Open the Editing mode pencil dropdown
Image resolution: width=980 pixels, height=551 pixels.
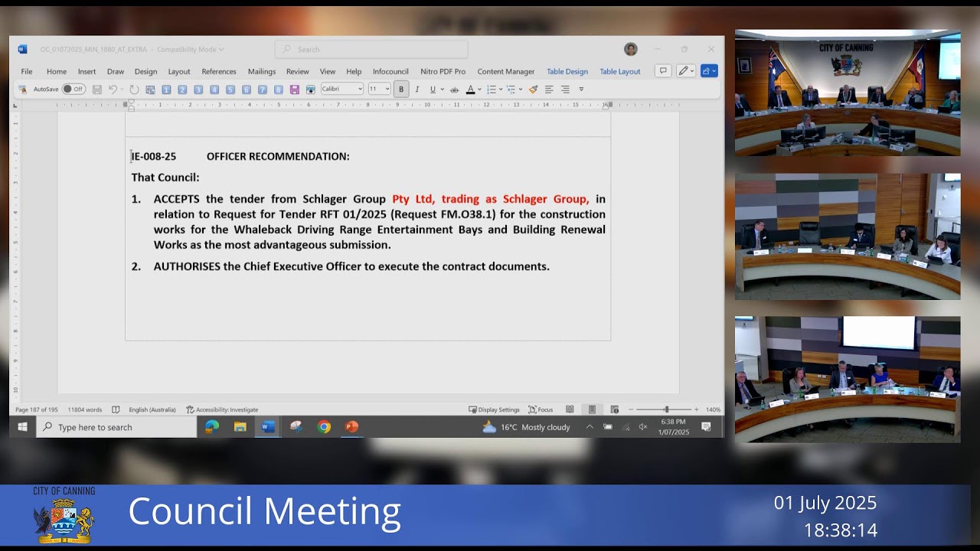684,70
